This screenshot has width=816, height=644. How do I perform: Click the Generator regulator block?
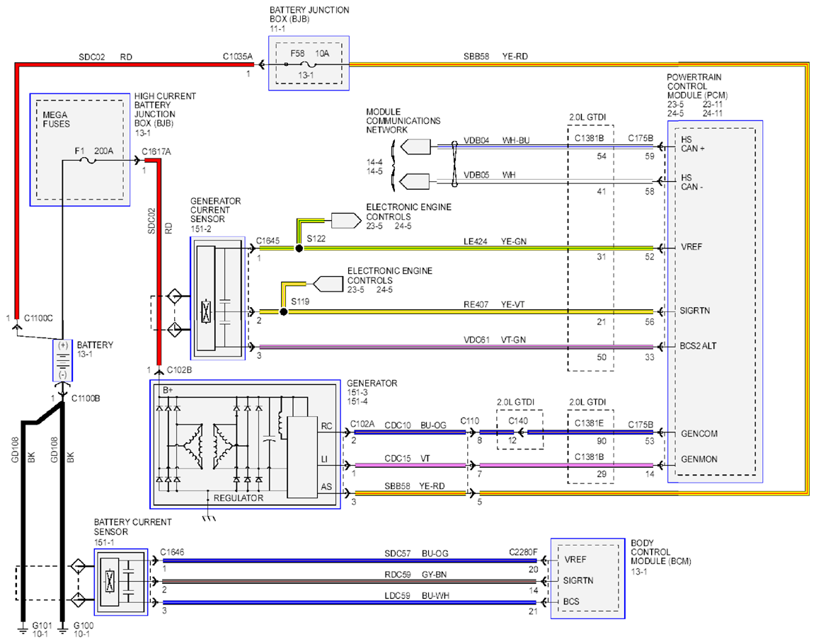302,456
